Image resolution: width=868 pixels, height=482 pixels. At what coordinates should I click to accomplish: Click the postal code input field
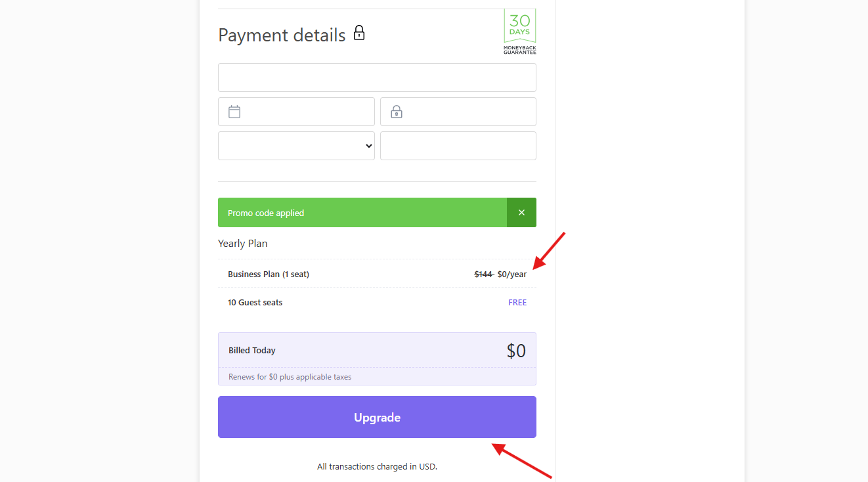pyautogui.click(x=458, y=145)
